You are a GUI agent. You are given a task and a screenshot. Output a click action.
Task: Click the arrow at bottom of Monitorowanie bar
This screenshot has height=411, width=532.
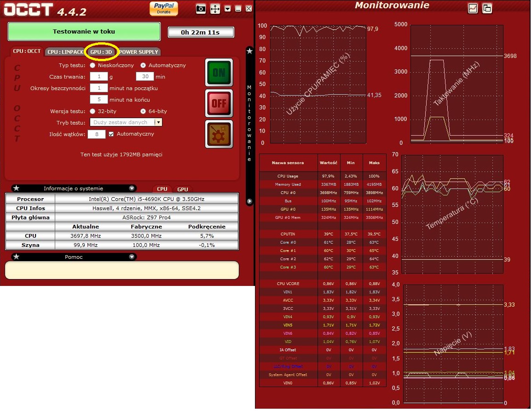coord(249,201)
